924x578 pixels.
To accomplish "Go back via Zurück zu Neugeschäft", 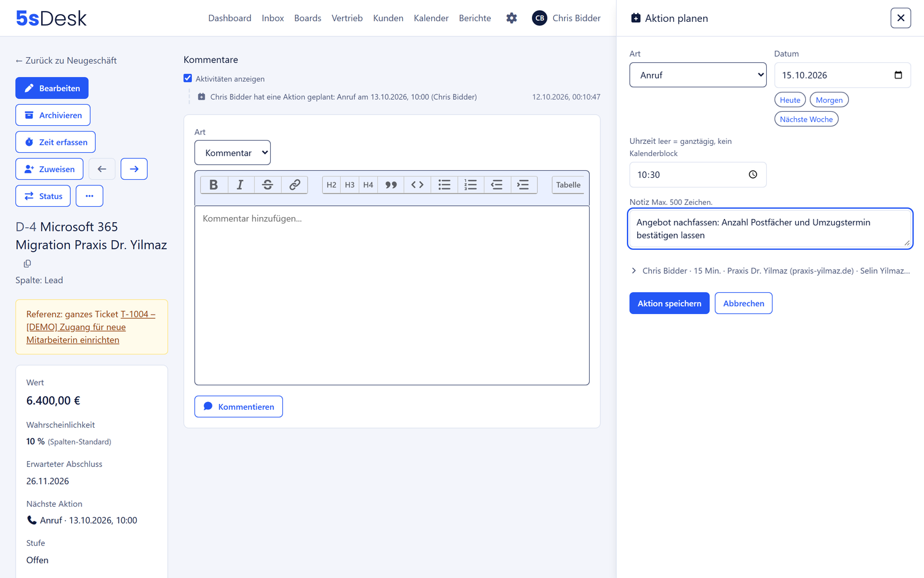I will (66, 60).
